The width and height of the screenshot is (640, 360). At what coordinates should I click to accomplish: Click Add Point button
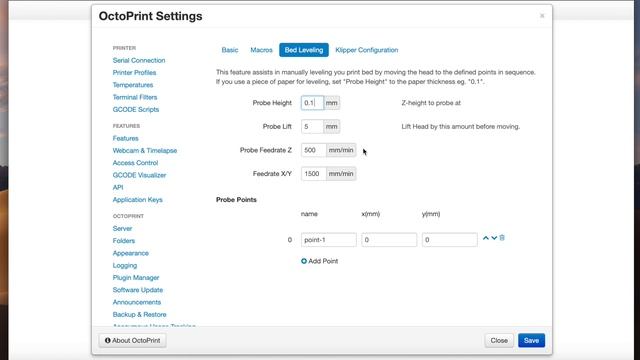click(319, 261)
